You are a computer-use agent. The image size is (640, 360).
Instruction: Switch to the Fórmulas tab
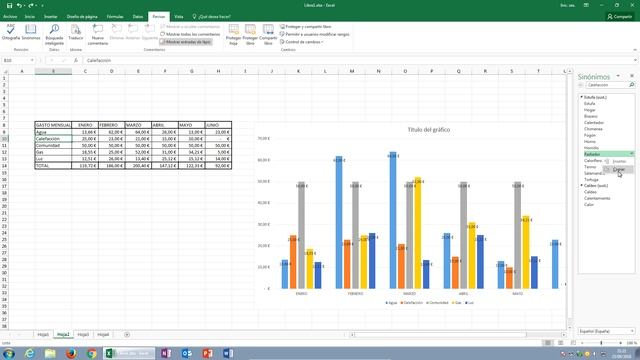click(x=115, y=17)
